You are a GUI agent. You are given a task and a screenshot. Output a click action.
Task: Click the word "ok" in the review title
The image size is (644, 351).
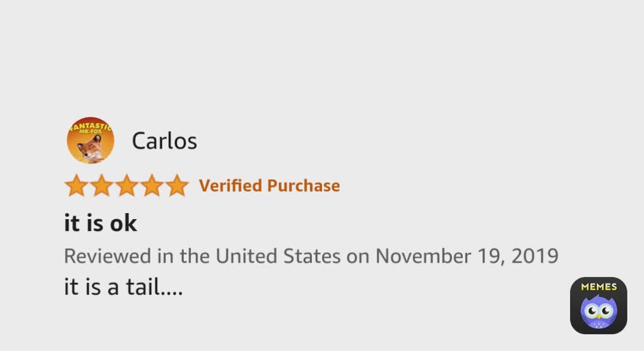124,223
